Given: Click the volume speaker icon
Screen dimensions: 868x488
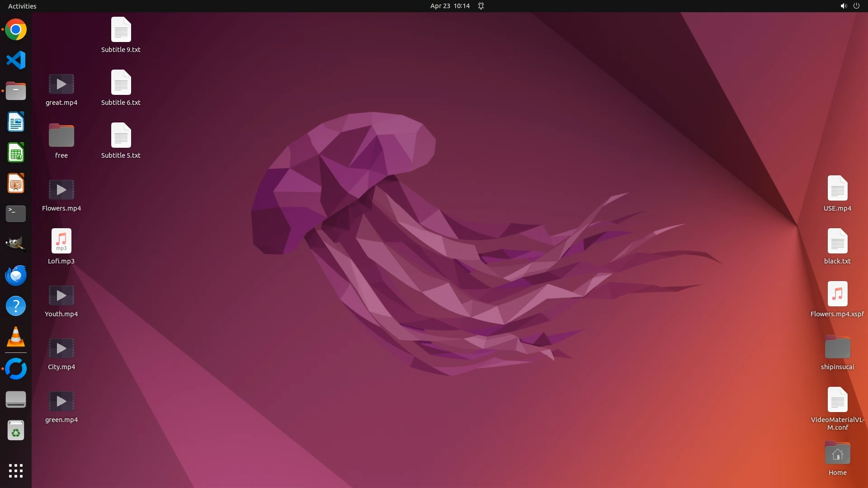Looking at the screenshot, I should coord(843,6).
